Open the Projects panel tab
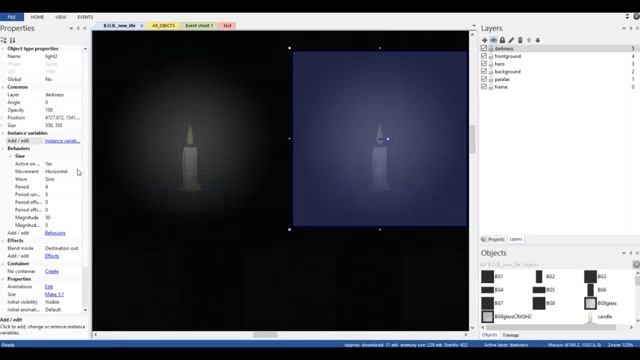The image size is (640, 360). pos(493,239)
